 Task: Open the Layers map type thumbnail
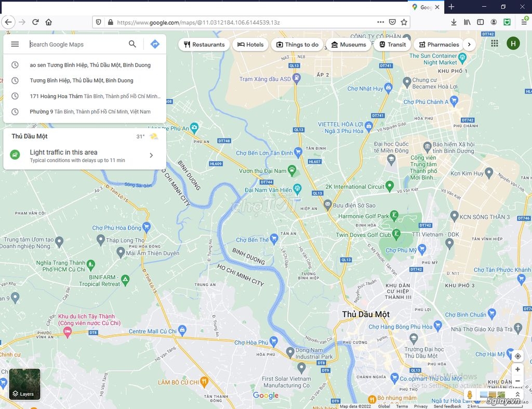pos(25,384)
